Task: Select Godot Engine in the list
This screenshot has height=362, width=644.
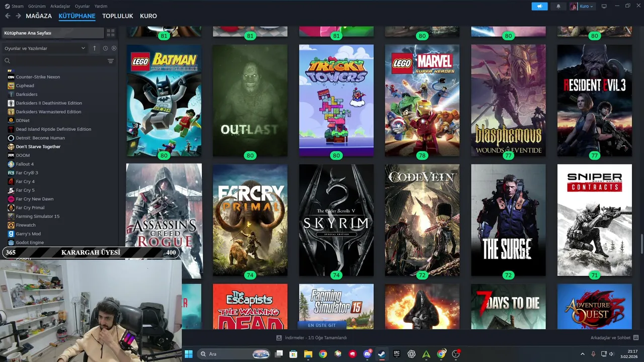Action: [30, 242]
